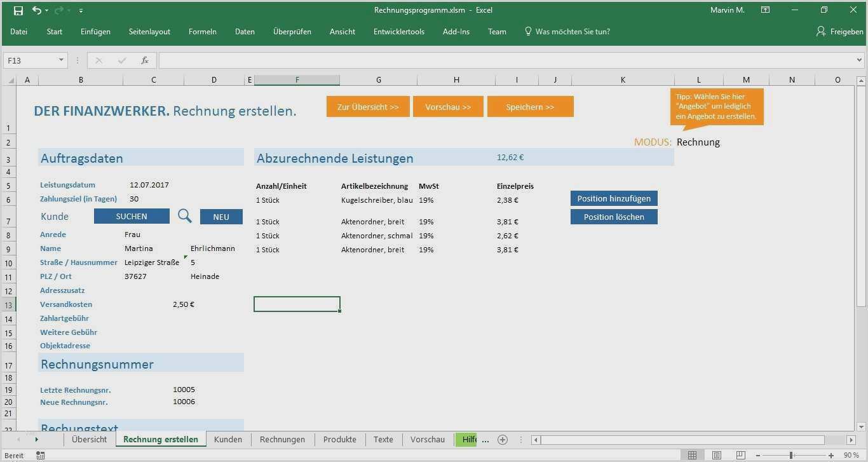This screenshot has height=462, width=868.
Task: Click the new sheet plus icon
Action: (502, 439)
